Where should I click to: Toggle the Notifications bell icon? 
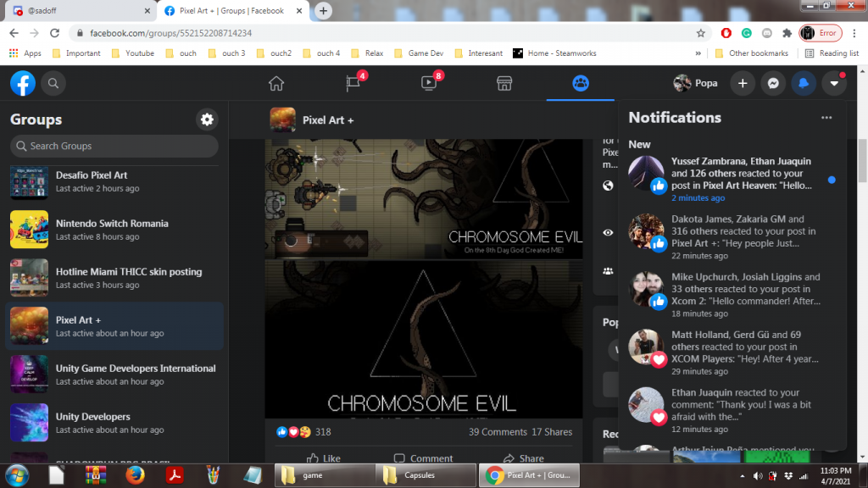tap(804, 83)
